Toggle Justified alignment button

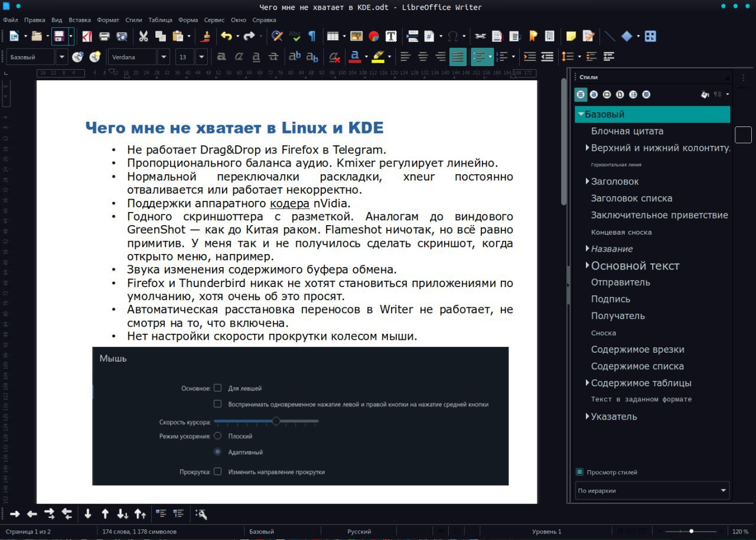[458, 57]
